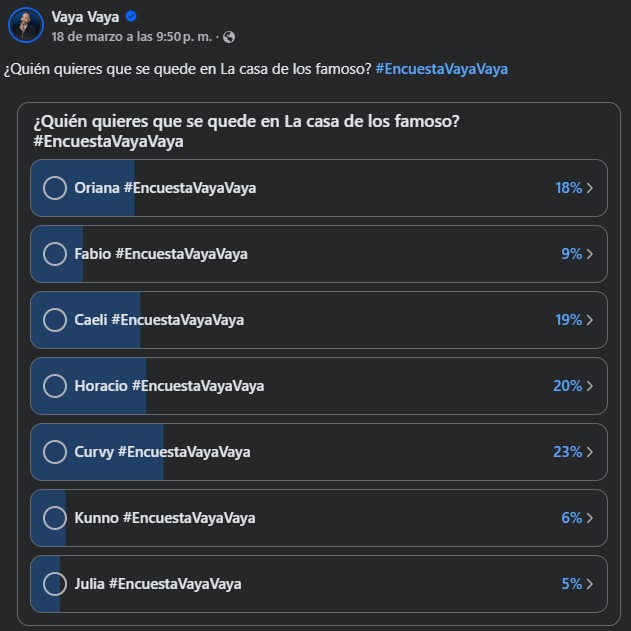The height and width of the screenshot is (631, 631).
Task: Click the blue verified badge icon
Action: coord(131,16)
